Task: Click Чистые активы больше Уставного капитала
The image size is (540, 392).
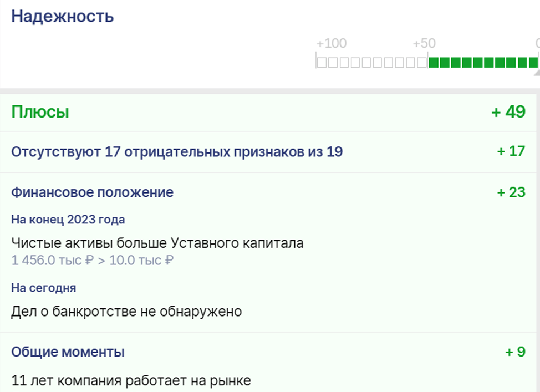Action: coord(157,243)
